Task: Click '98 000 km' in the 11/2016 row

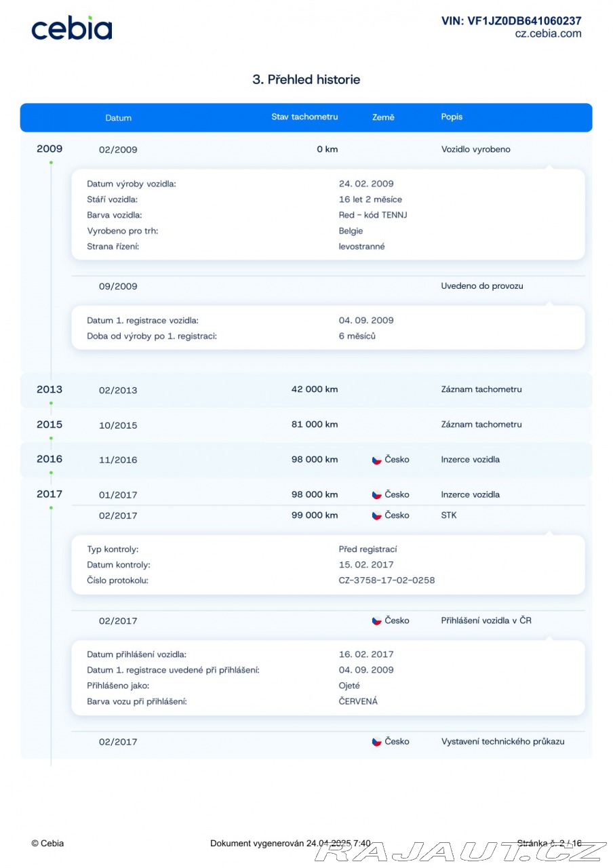Action: point(315,459)
